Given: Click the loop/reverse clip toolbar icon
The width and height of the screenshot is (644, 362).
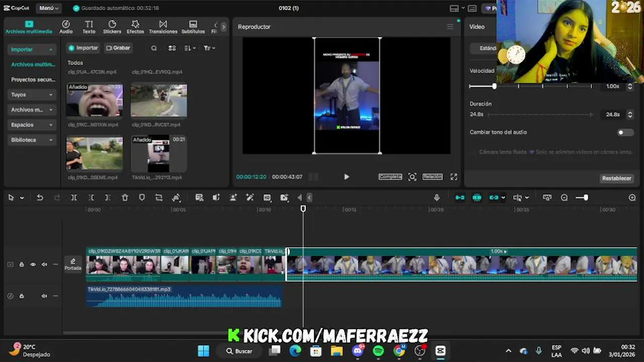Looking at the screenshot, I should [159, 198].
